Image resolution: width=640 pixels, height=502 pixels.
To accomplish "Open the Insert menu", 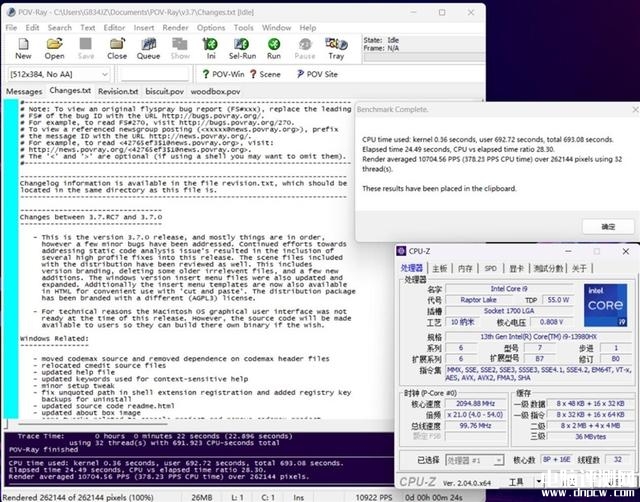I will pos(144,28).
